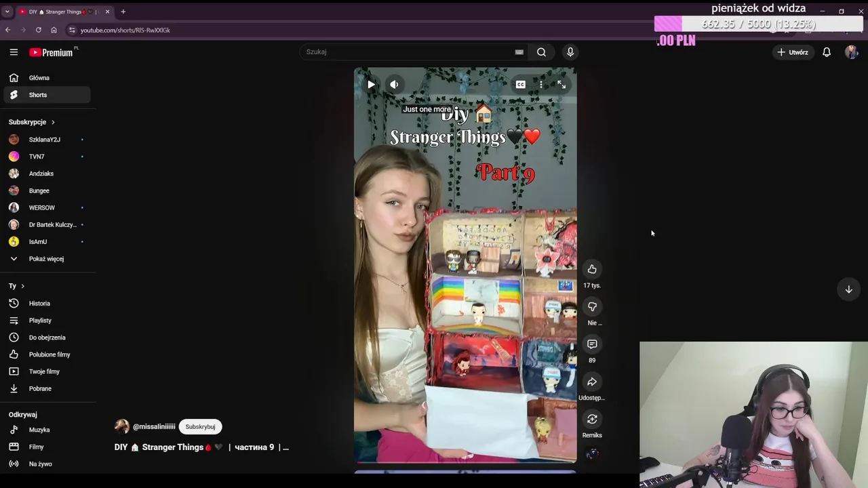Open Polubione filmy list

[x=47, y=354]
